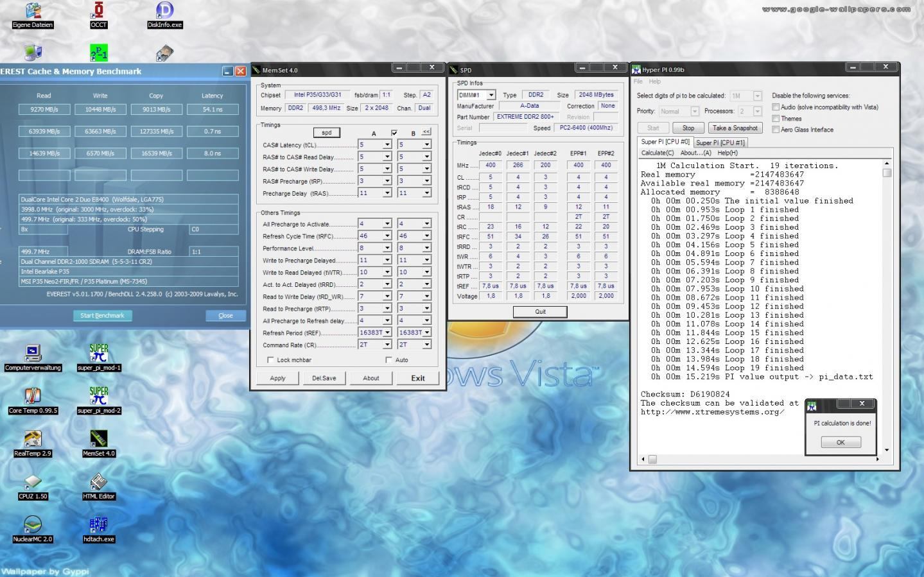Screen dimensions: 924x577
Task: Open the HTML Editor desktop icon
Action: (99, 487)
